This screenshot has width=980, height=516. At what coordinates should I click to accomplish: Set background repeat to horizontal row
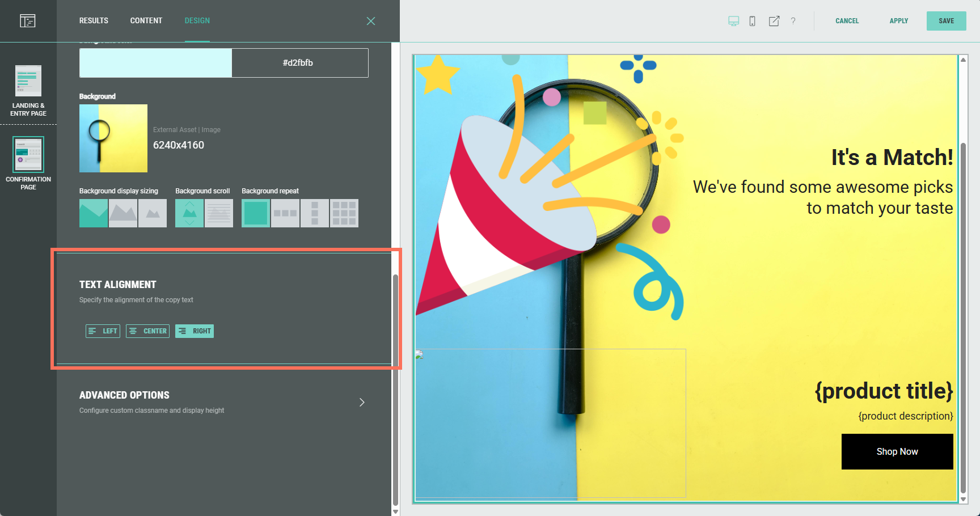(x=285, y=213)
